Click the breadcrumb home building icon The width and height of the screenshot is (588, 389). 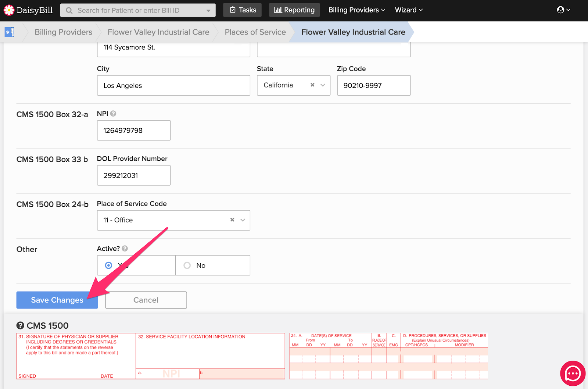tap(9, 32)
